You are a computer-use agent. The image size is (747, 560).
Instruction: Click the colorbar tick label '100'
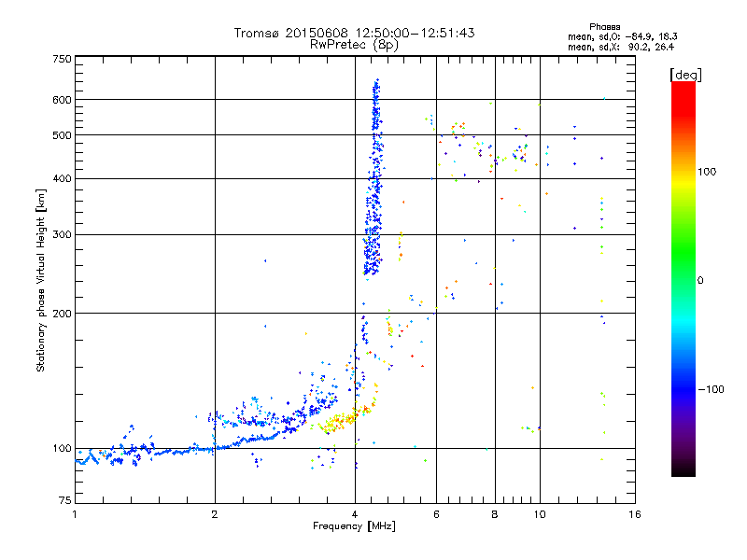pyautogui.click(x=707, y=172)
